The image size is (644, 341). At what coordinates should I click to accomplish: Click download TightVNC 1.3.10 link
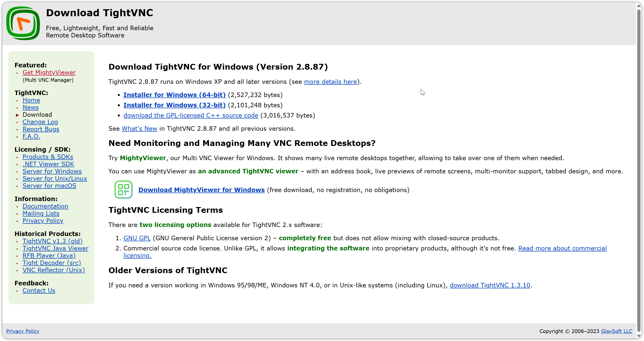click(x=490, y=286)
